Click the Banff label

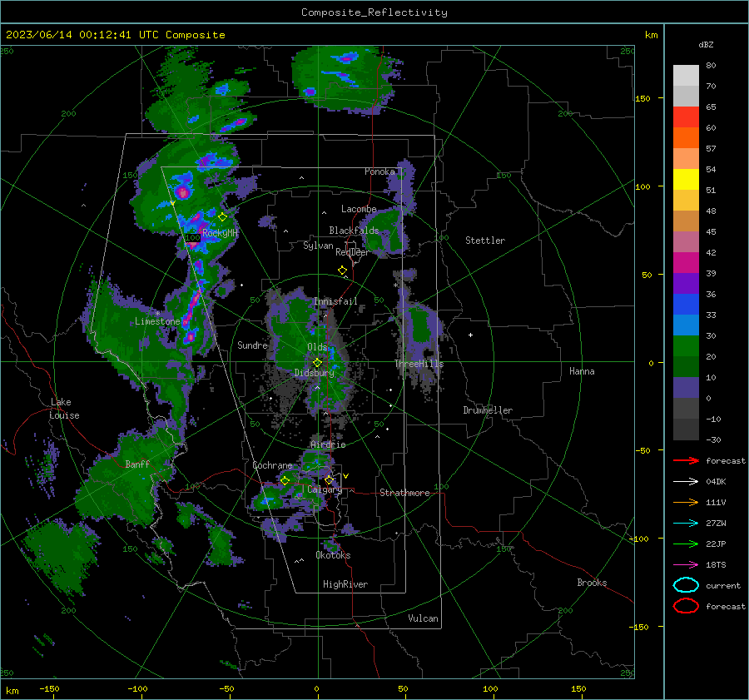[x=137, y=464]
